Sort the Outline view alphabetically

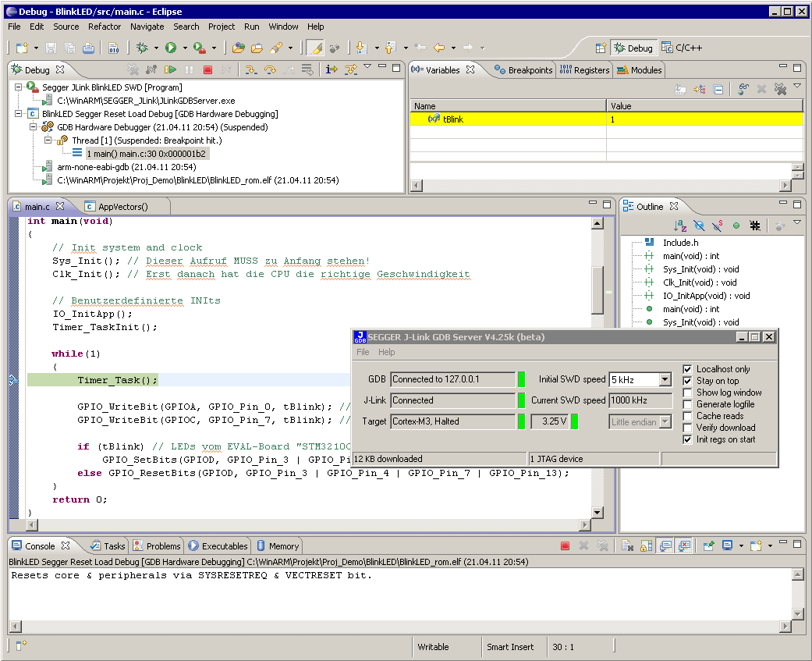680,226
